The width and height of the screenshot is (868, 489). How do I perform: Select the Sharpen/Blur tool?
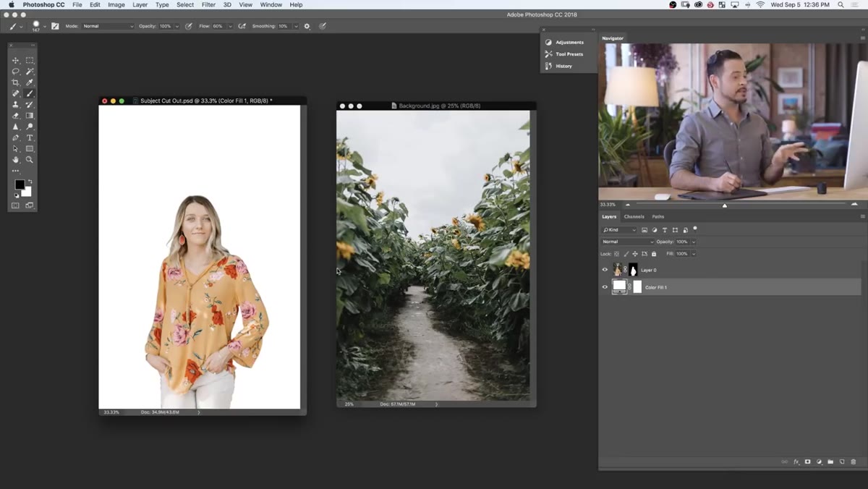click(x=15, y=127)
